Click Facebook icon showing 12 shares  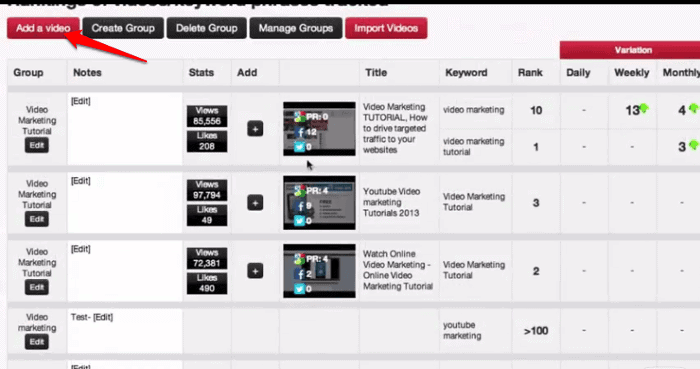click(x=300, y=132)
